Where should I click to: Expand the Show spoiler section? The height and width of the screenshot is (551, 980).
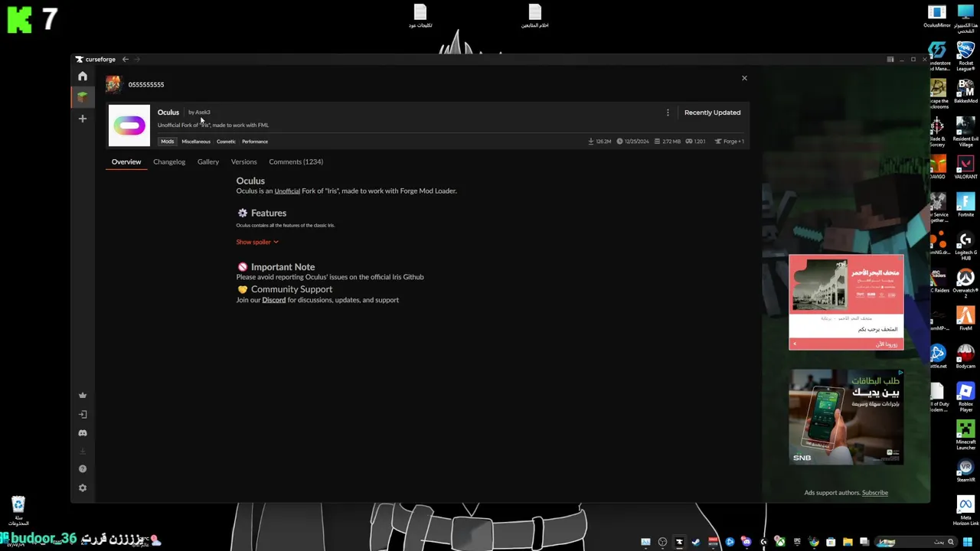click(x=257, y=242)
